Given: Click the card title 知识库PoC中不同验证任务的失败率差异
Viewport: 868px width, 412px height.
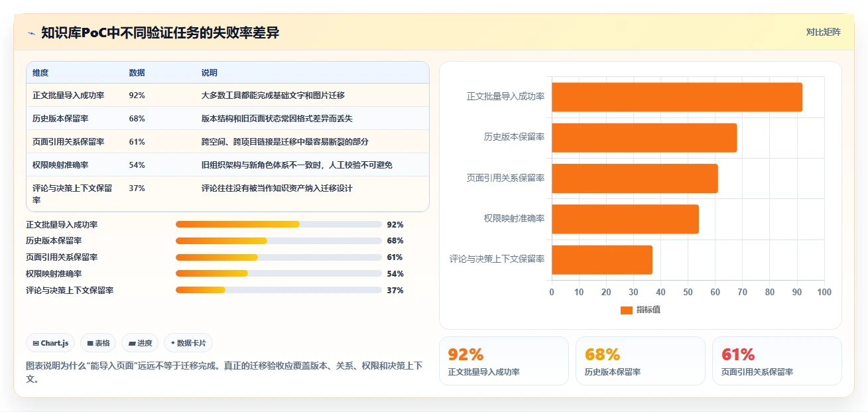Looking at the screenshot, I should 160,33.
